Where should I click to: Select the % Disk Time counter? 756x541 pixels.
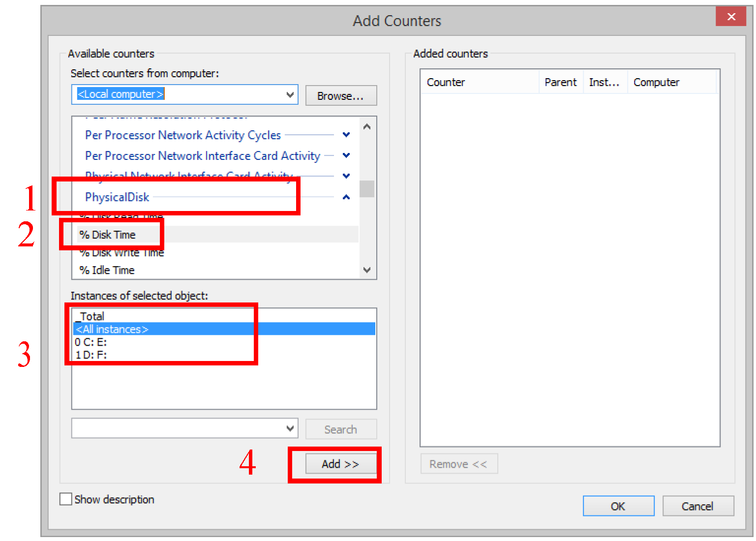click(108, 235)
